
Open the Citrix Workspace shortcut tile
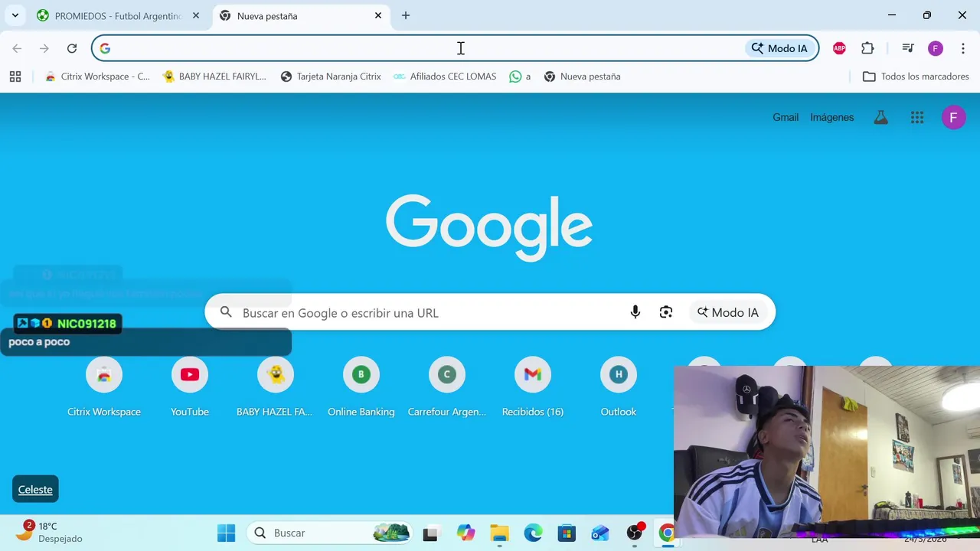point(104,387)
